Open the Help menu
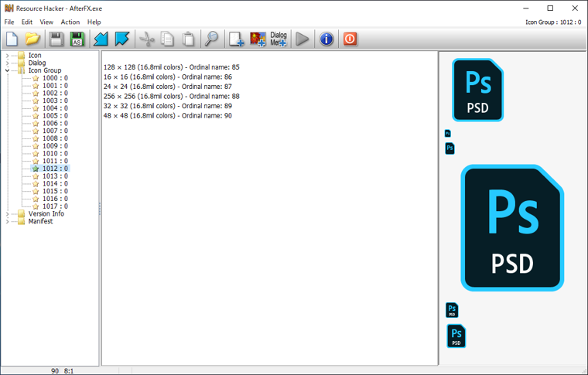This screenshot has width=588, height=375. (x=94, y=22)
